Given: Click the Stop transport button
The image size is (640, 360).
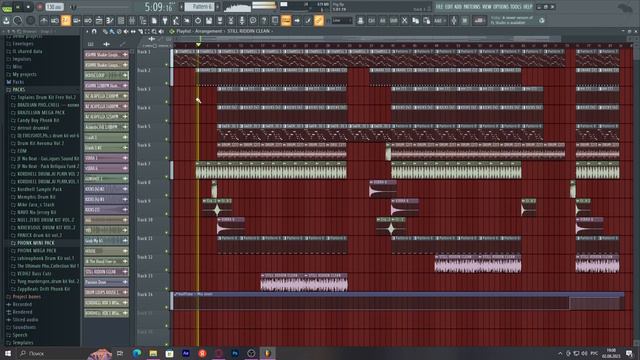Looking at the screenshot, I should click(x=28, y=7).
